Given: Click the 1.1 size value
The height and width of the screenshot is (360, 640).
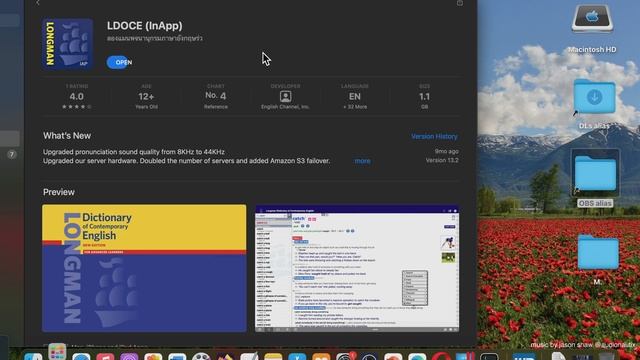Looking at the screenshot, I should click(424, 97).
